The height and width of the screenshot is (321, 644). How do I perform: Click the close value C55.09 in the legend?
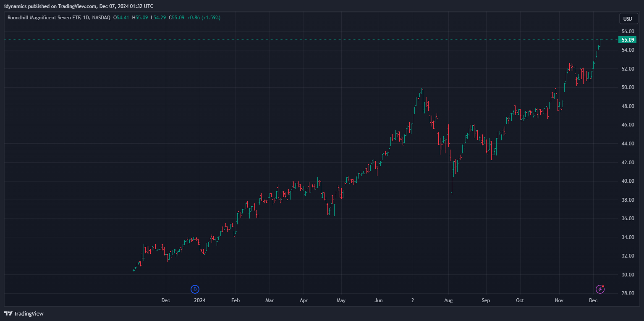176,18
